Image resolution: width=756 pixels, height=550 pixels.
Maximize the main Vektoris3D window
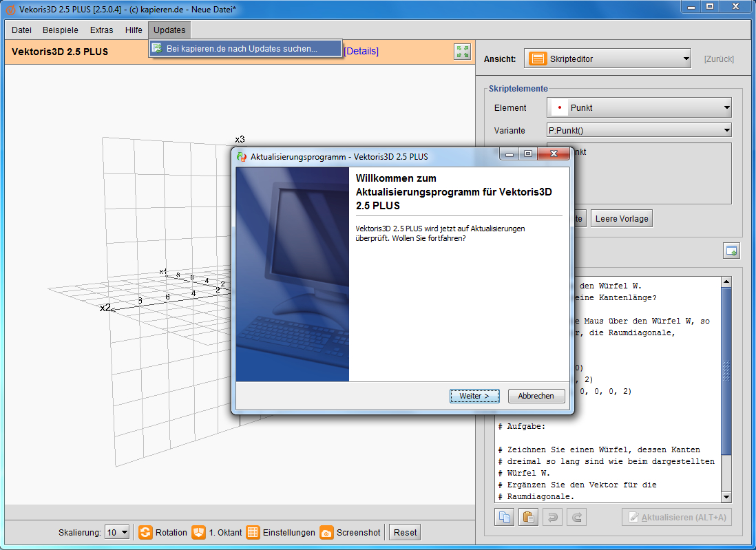pyautogui.click(x=710, y=6)
